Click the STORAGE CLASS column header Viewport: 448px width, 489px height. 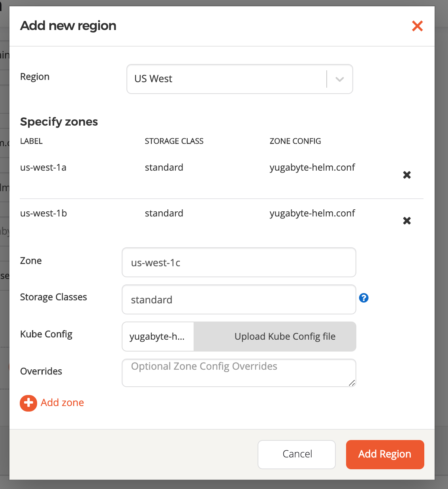(x=174, y=141)
